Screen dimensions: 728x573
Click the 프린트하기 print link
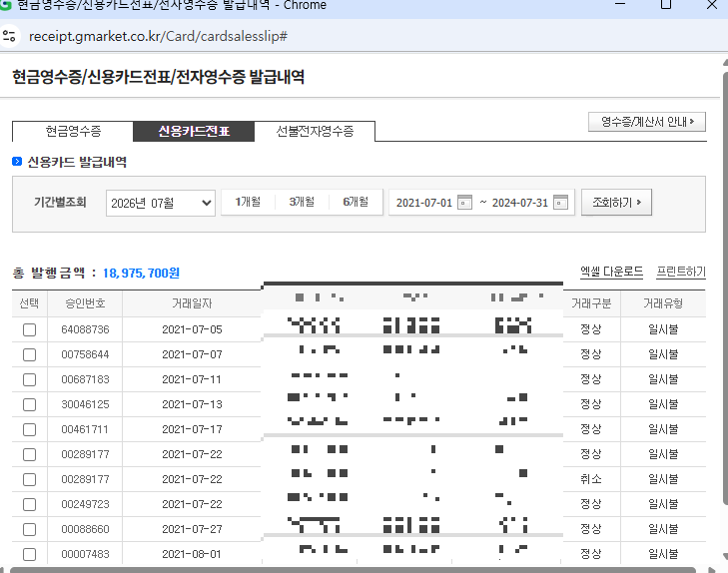[x=681, y=272]
